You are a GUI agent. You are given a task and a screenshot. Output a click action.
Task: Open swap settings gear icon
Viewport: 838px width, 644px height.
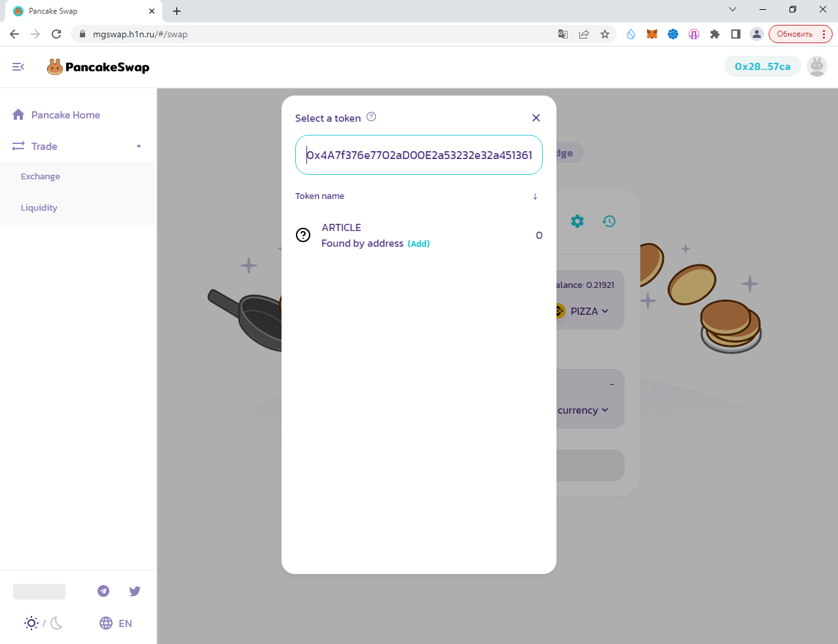click(x=577, y=221)
